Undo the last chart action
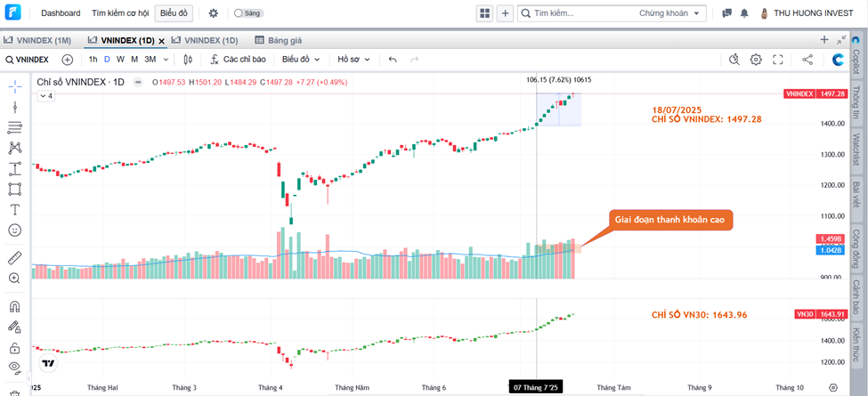This screenshot has width=868, height=396. click(x=393, y=60)
